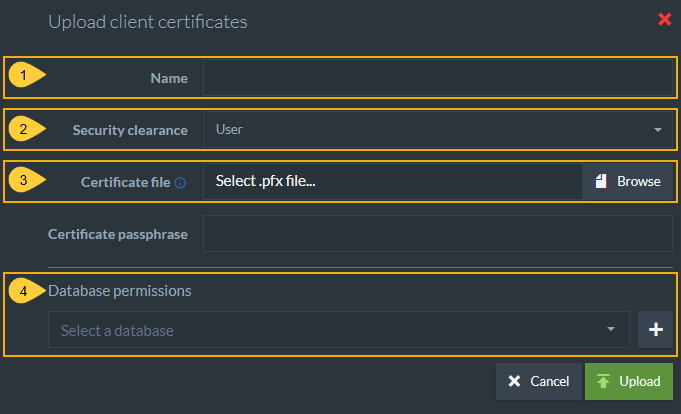Click the Select .pfx file field
Screen dimensions: 681x414
[393, 181]
